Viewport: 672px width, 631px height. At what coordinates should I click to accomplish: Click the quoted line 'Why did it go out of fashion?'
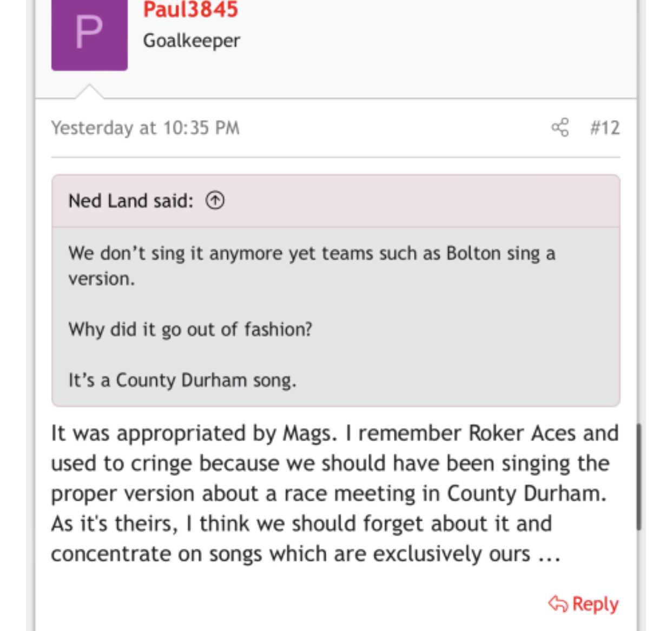coord(190,330)
